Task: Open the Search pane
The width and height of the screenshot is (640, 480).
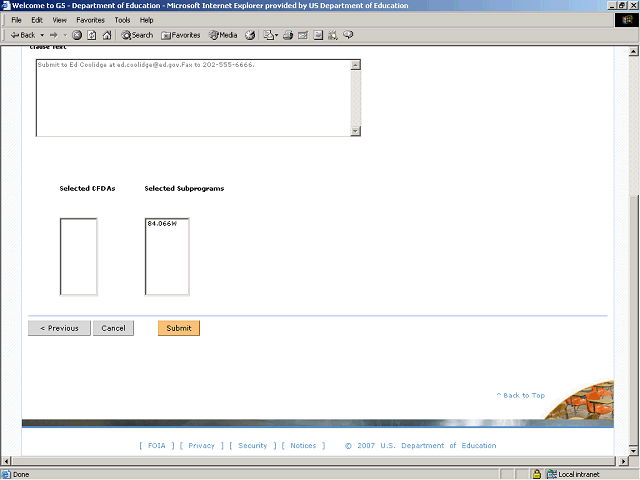Action: click(x=137, y=35)
